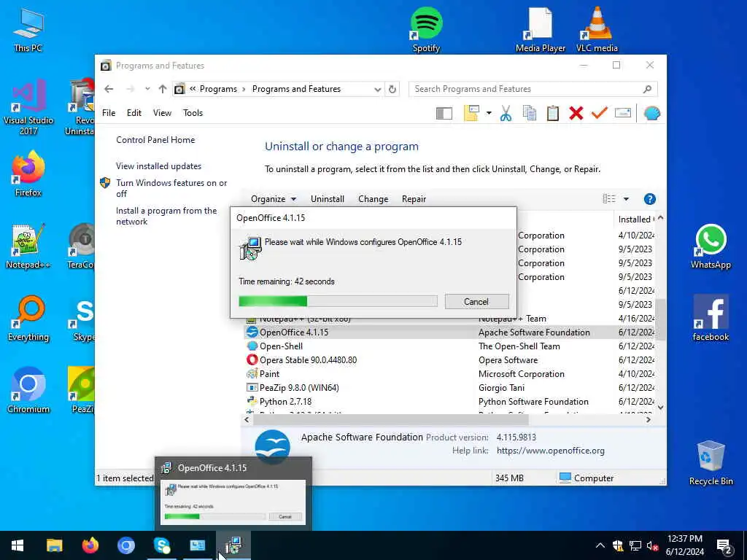Click the Notepad++ desktop icon

pos(28,246)
